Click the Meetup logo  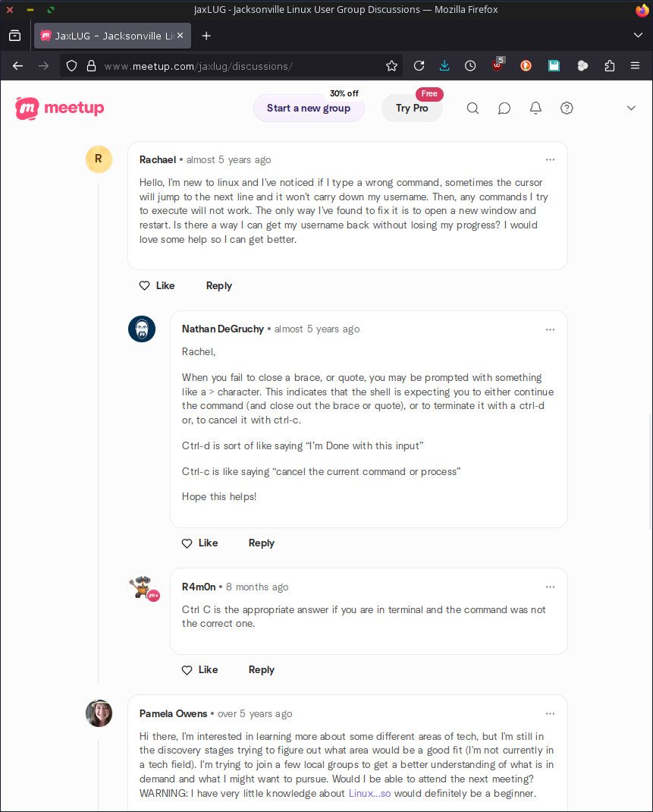(x=60, y=108)
